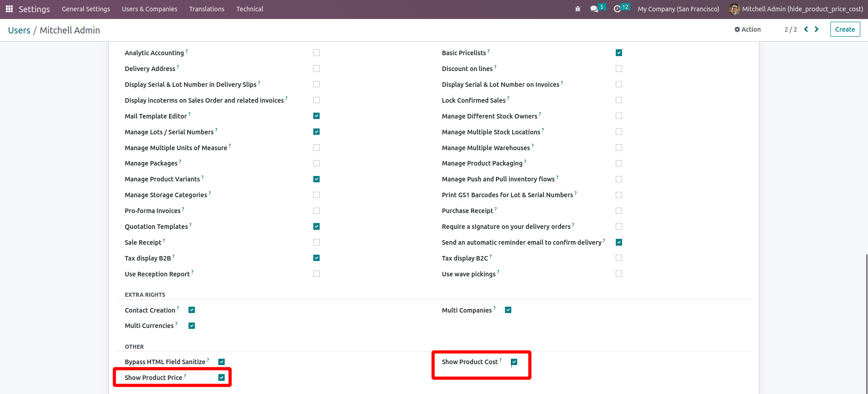Go back to Users breadcrumb
The image size is (868, 394).
click(x=19, y=30)
